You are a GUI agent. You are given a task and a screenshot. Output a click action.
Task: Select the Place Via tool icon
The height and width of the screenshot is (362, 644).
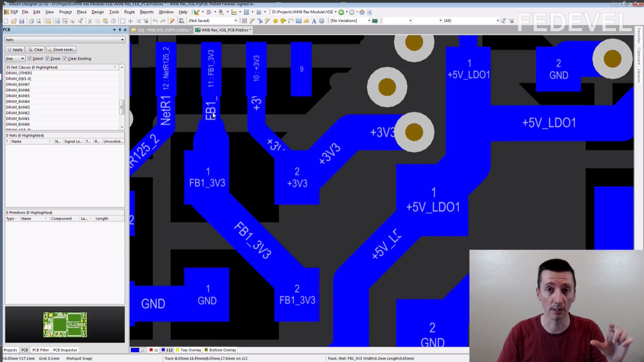coord(283,21)
